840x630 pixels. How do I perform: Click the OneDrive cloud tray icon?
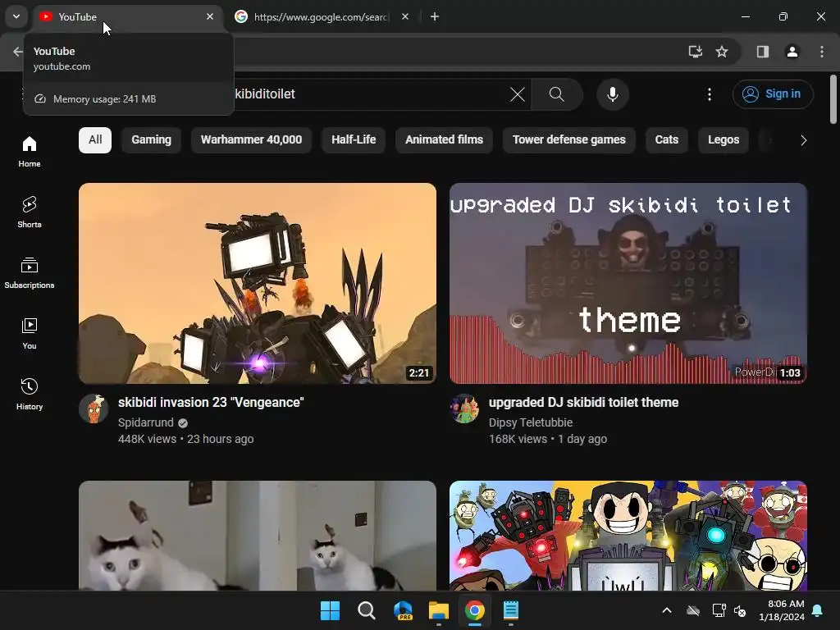coord(693,610)
